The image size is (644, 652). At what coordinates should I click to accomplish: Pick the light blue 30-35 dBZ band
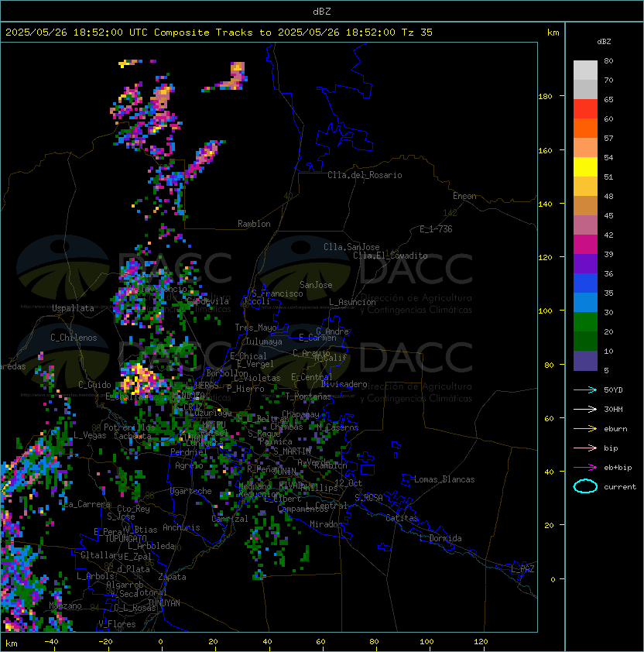click(x=585, y=303)
